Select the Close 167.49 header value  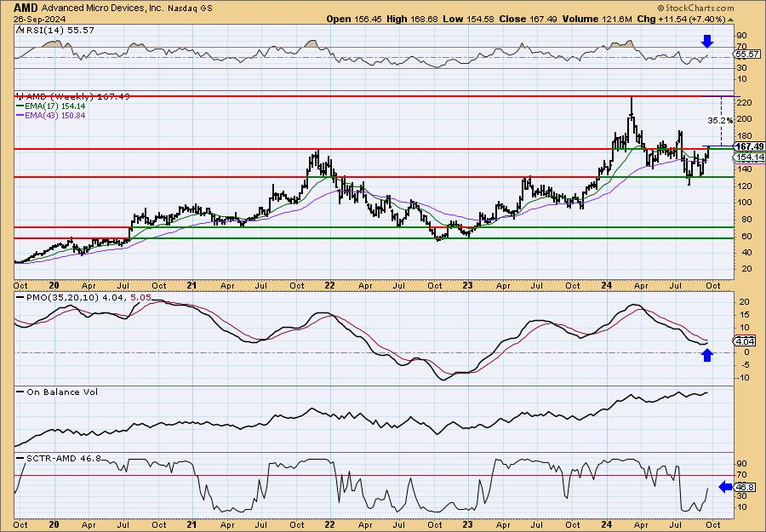528,19
